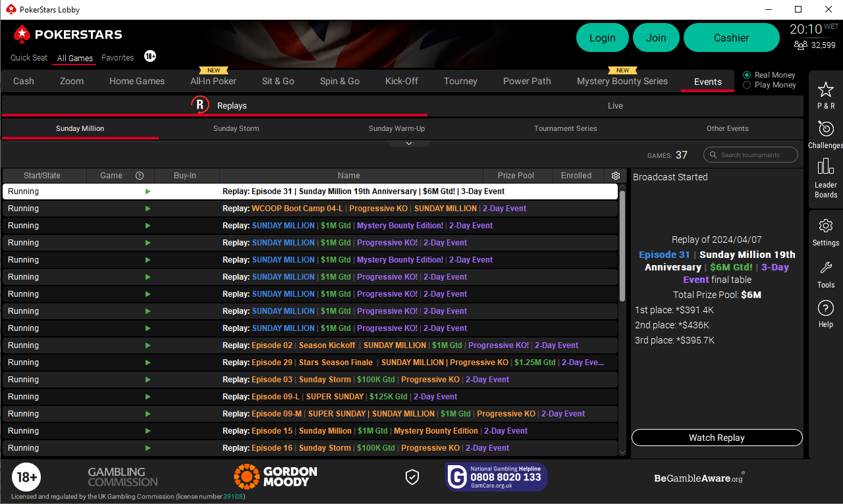Select the Episode 09-M SUPER SUNDAY replay row
This screenshot has width=843, height=504.
pyautogui.click(x=310, y=414)
